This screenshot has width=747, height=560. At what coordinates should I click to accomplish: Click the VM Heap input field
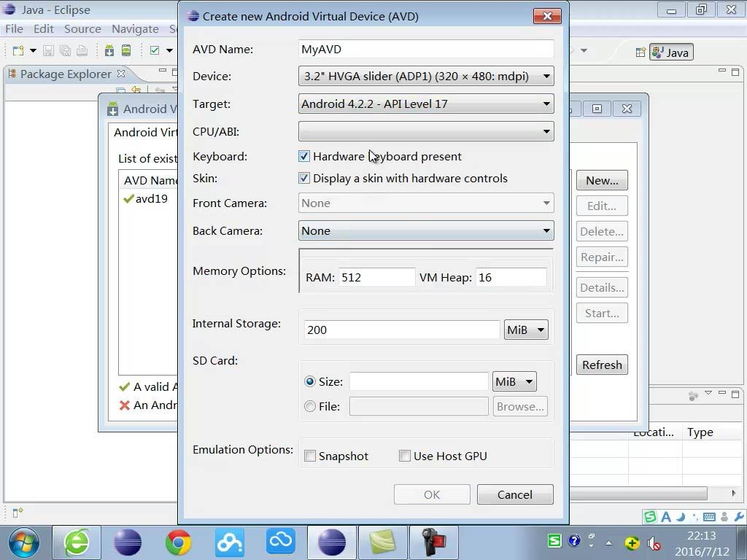(x=511, y=277)
